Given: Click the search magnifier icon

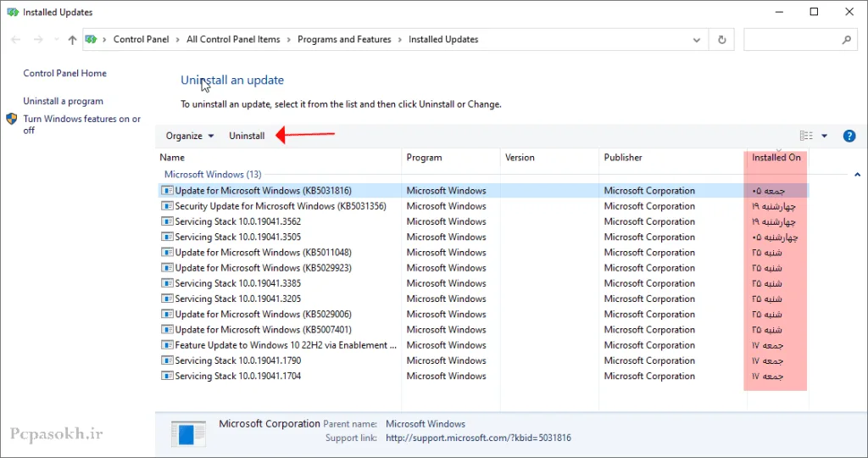Looking at the screenshot, I should pyautogui.click(x=847, y=39).
